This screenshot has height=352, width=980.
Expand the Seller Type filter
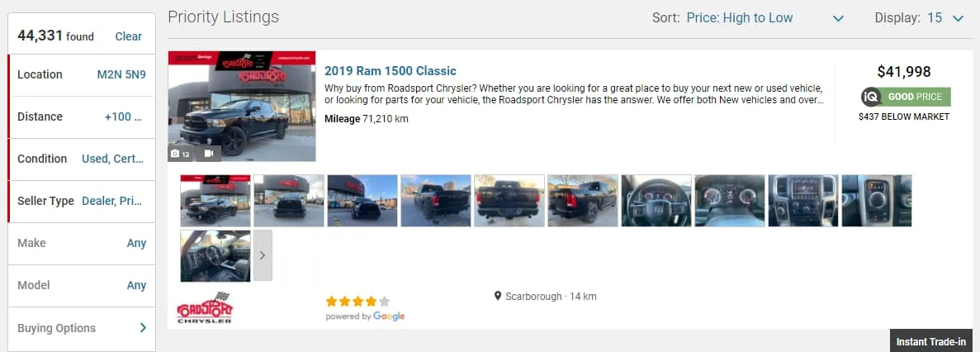(81, 201)
